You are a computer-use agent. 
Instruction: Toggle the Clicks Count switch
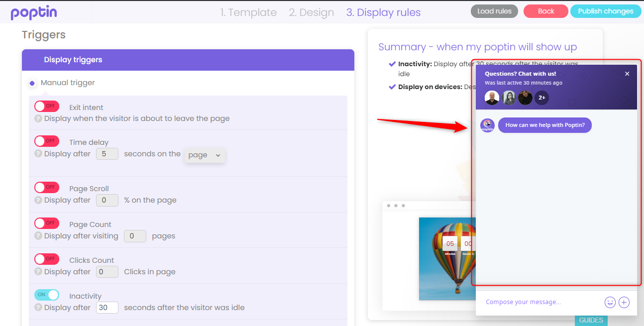click(x=47, y=259)
